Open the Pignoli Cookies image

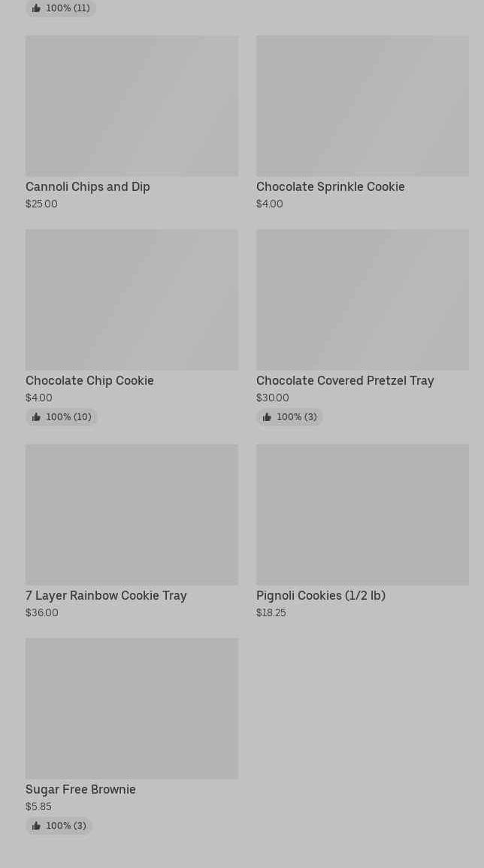362,515
